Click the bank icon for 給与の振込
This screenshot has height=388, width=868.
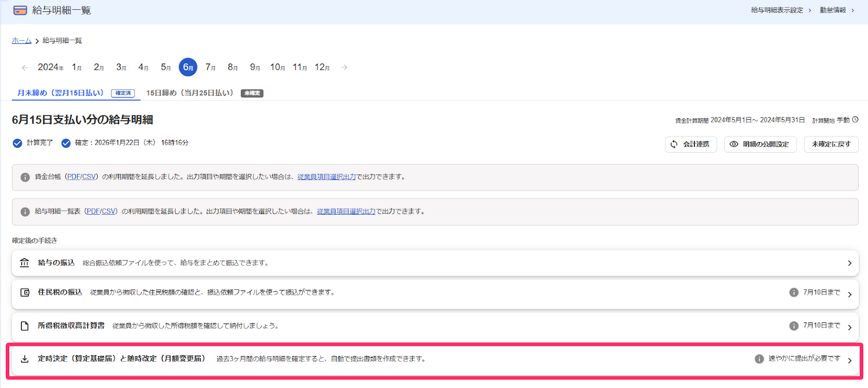[24, 263]
